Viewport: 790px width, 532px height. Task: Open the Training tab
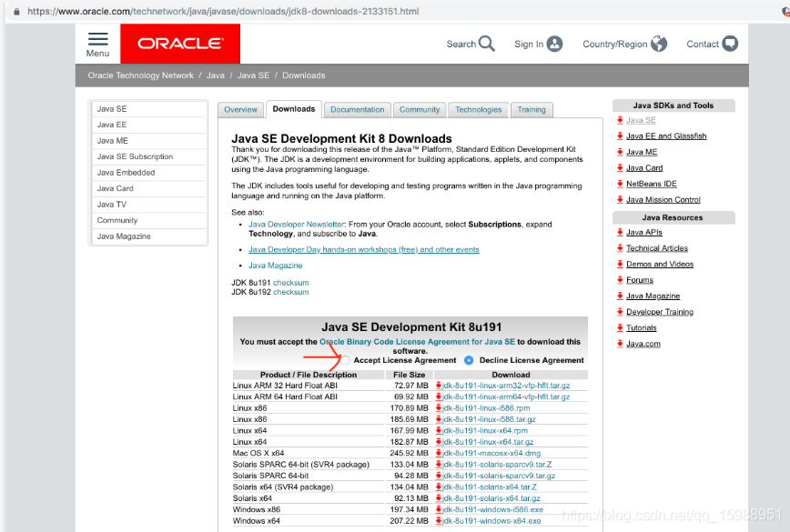point(532,109)
